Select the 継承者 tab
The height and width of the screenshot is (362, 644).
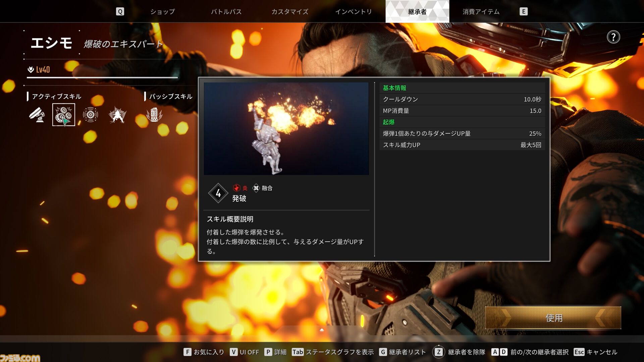417,12
